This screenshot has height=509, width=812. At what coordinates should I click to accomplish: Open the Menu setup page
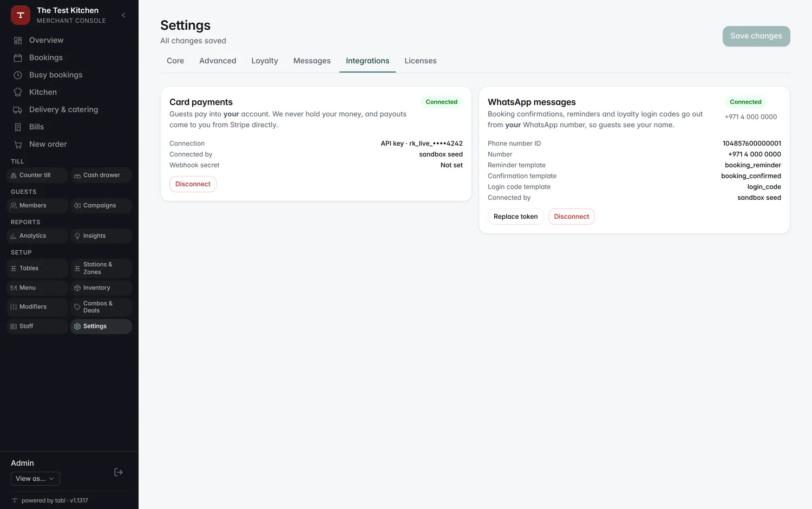click(x=37, y=288)
